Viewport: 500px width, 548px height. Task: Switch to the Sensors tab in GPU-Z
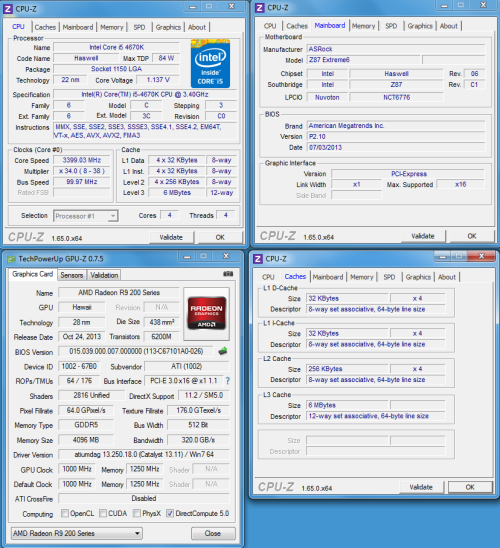pos(72,275)
